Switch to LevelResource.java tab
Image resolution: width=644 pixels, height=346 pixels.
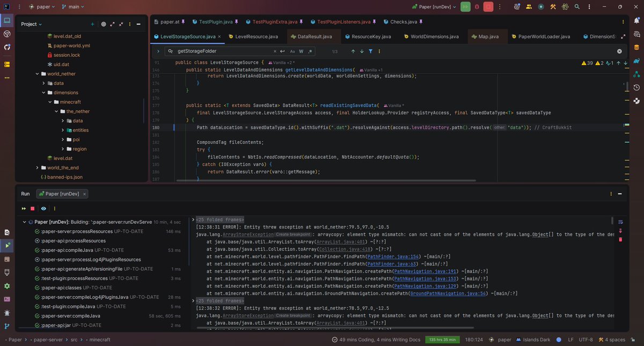(x=253, y=36)
